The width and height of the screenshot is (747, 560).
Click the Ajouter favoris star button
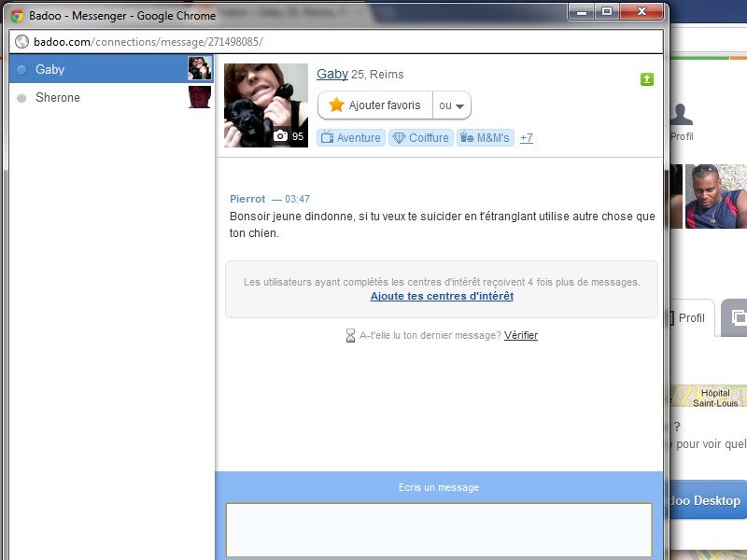tap(375, 105)
